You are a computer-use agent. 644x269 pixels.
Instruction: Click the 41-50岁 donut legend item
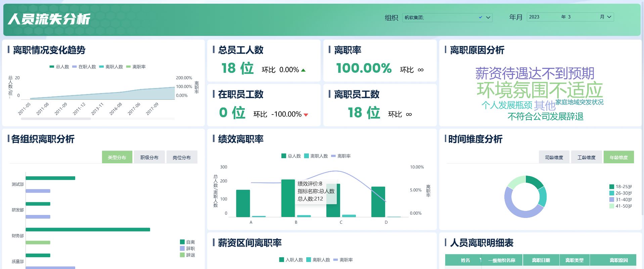coord(620,206)
